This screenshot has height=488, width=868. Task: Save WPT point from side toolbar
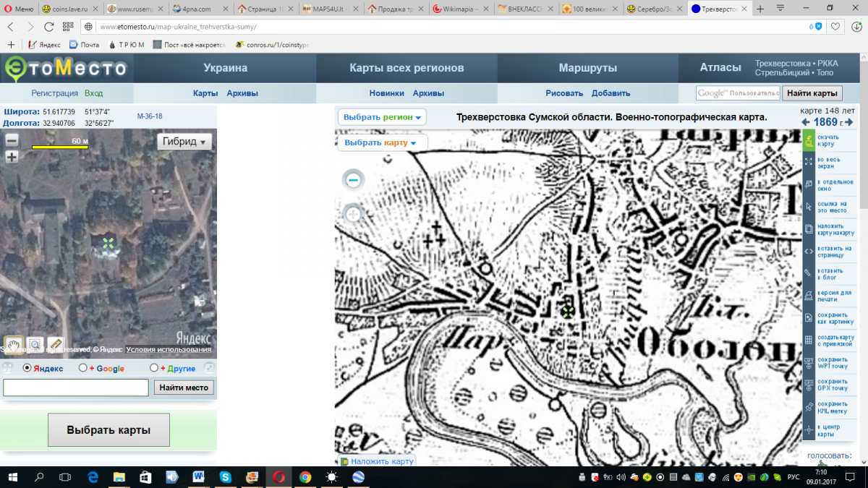pos(809,363)
